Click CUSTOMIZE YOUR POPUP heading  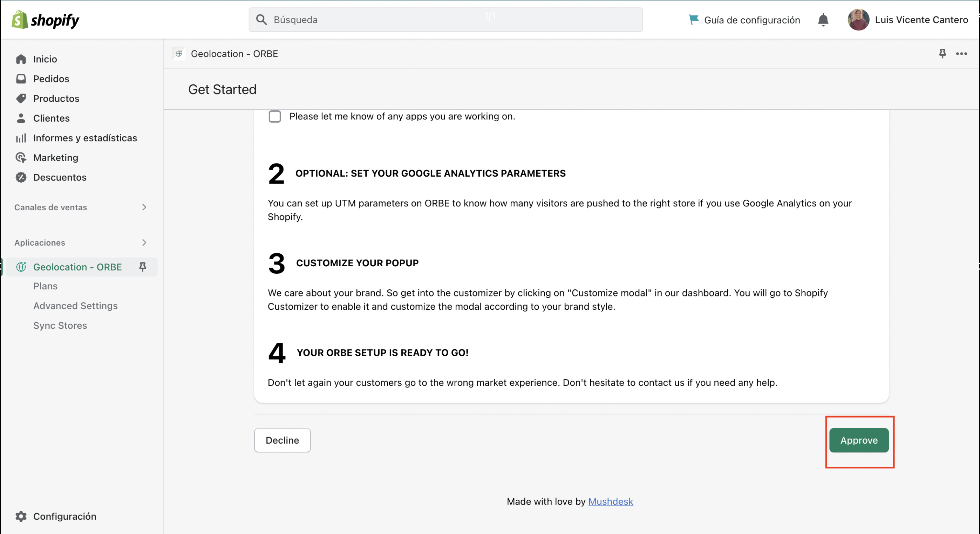357,263
